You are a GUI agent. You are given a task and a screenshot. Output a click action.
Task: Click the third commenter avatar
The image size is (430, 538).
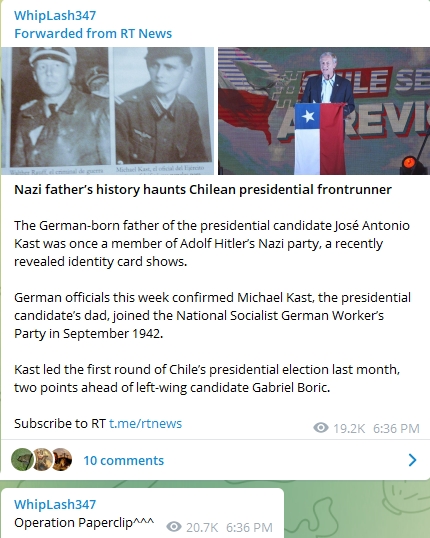coord(62,459)
